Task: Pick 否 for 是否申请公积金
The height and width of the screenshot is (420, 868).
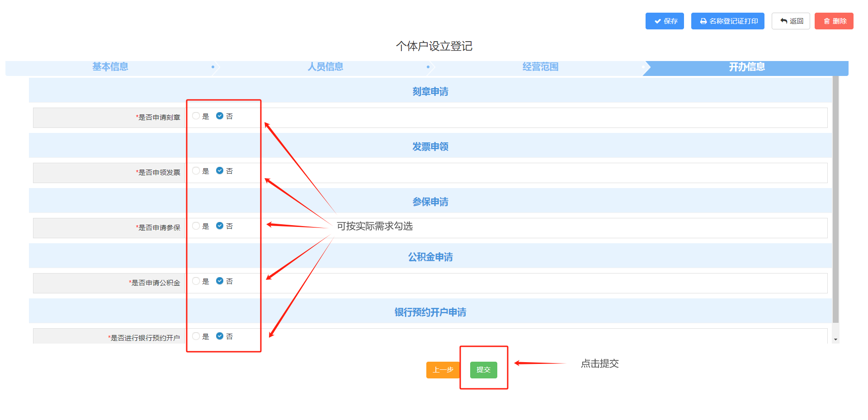Action: pyautogui.click(x=220, y=281)
